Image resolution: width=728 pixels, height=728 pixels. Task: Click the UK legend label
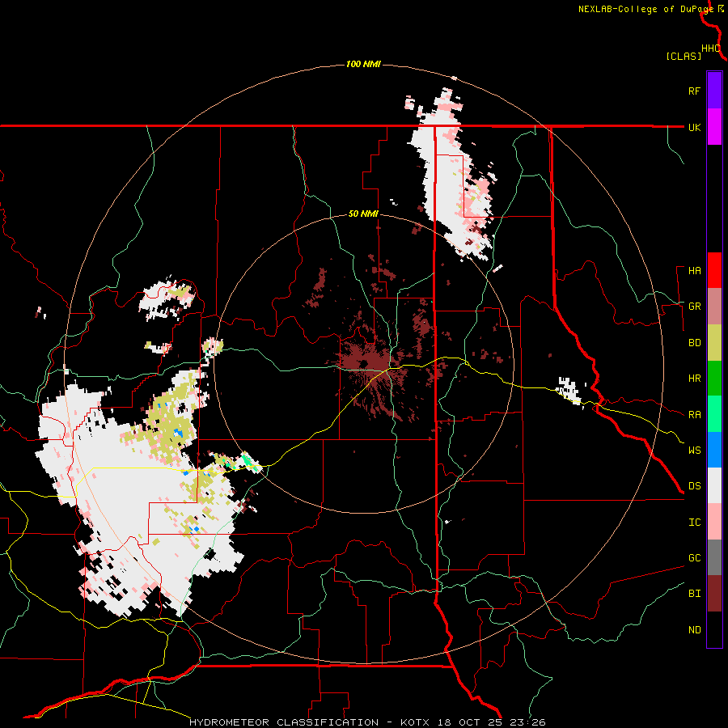[x=694, y=127]
